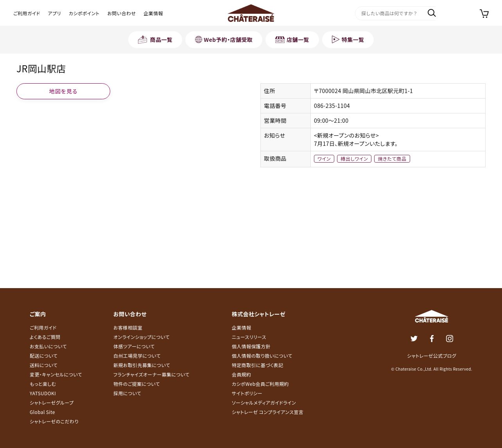Click the JR岡山駅店 page heading
This screenshot has height=448, width=502.
(x=41, y=69)
